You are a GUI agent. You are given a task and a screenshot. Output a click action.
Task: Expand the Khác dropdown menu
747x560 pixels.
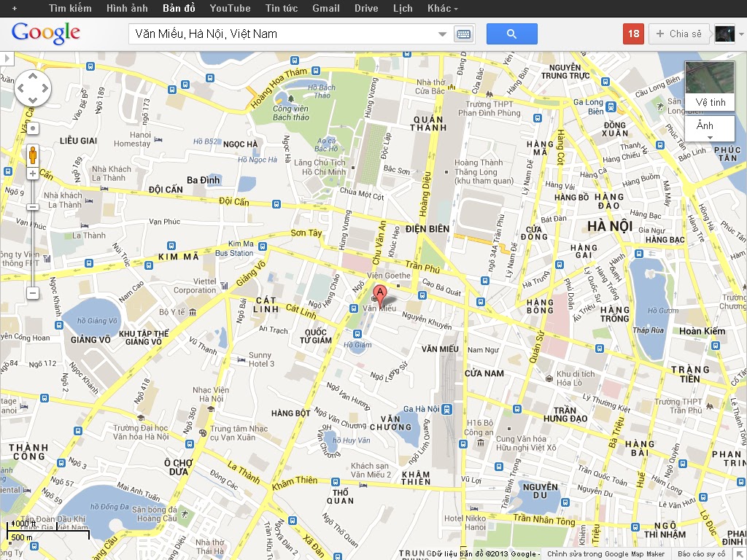(443, 8)
